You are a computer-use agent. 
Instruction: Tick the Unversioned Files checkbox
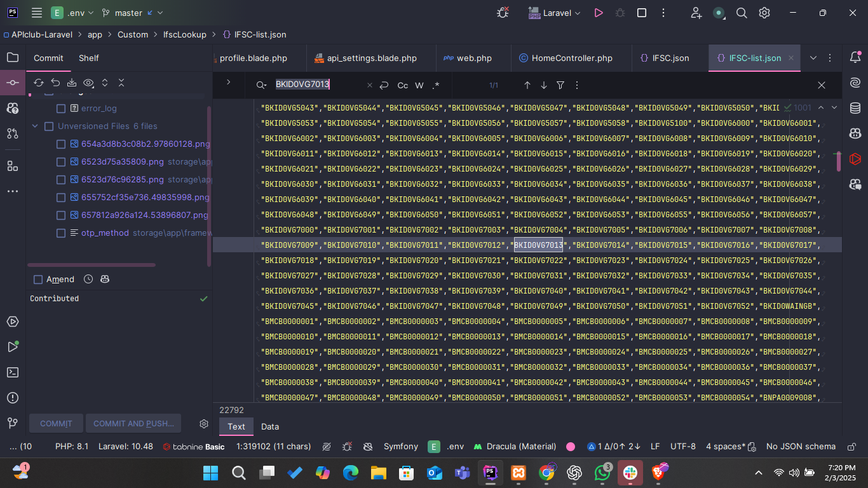coord(49,126)
